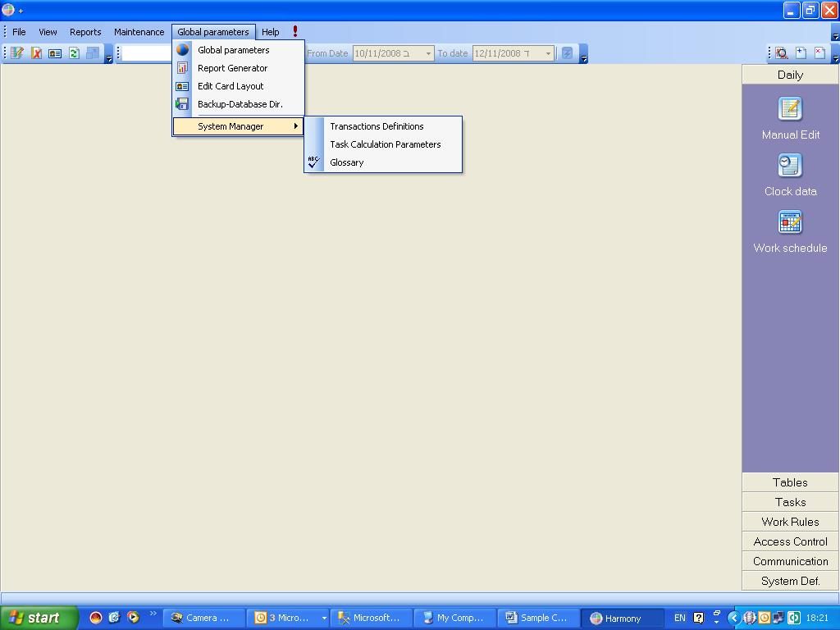Open the Clock data icon
The height and width of the screenshot is (630, 840).
point(790,166)
